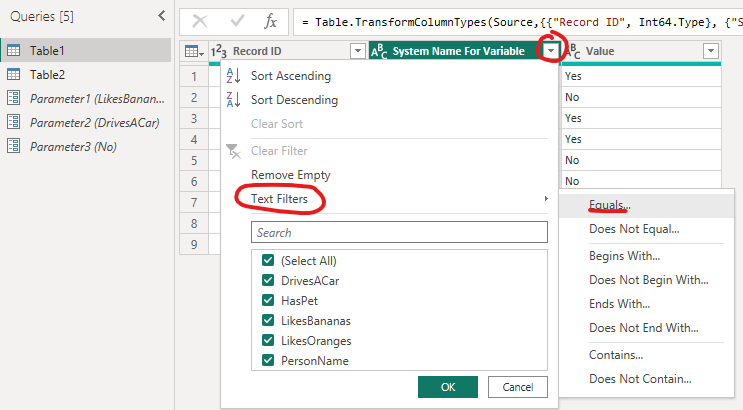Image resolution: width=743 pixels, height=410 pixels.
Task: Click the Value cell in row 1
Action: [x=641, y=76]
